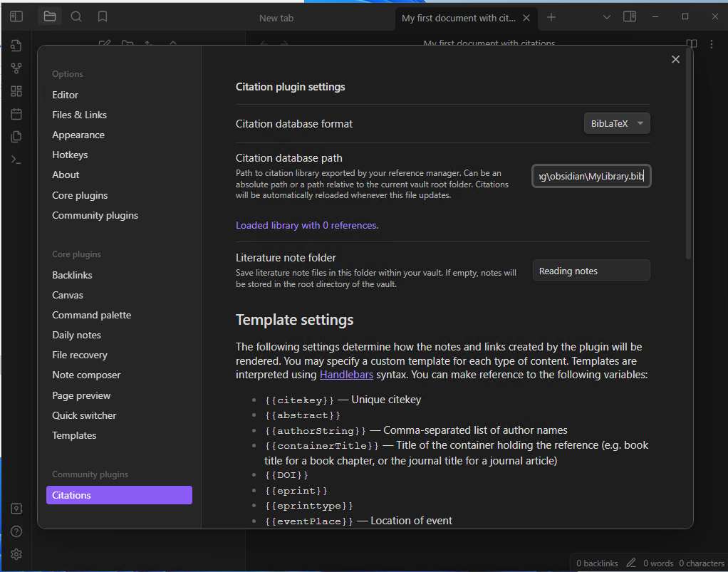This screenshot has width=728, height=572.
Task: Open File recovery plugin settings
Action: pos(79,355)
